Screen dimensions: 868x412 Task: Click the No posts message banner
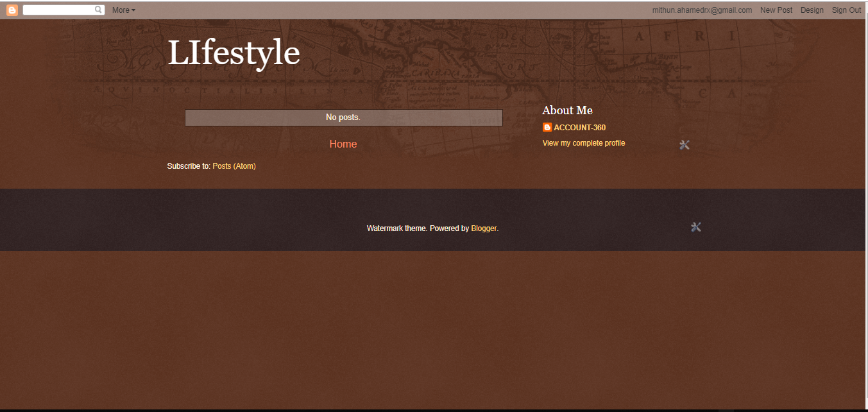[343, 117]
